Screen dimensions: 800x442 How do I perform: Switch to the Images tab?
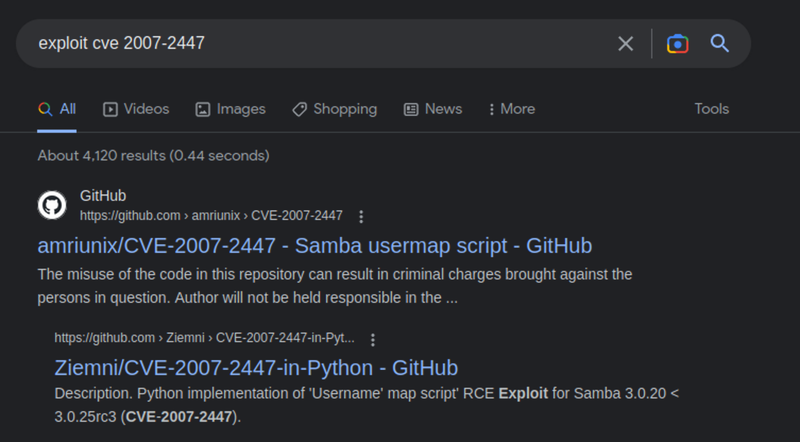[230, 109]
